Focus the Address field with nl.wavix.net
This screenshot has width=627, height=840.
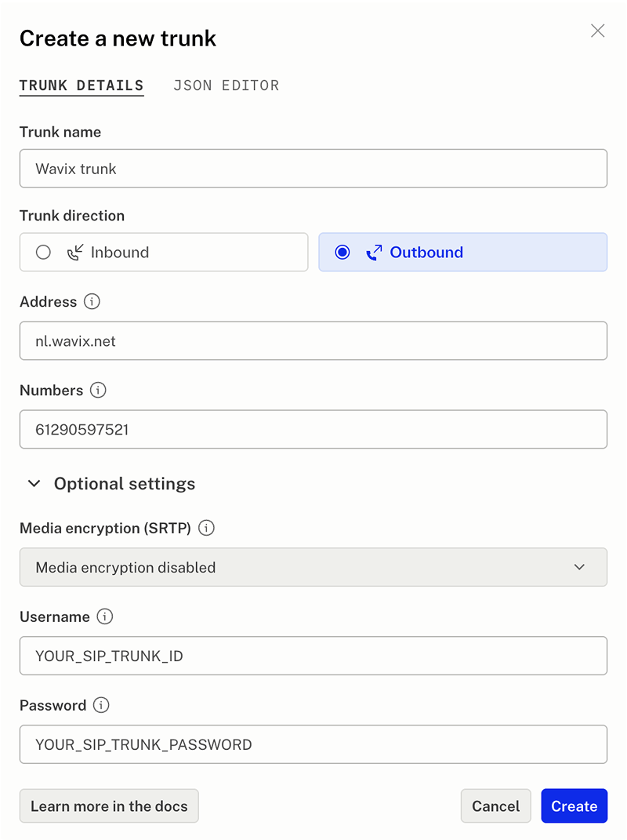click(x=313, y=341)
